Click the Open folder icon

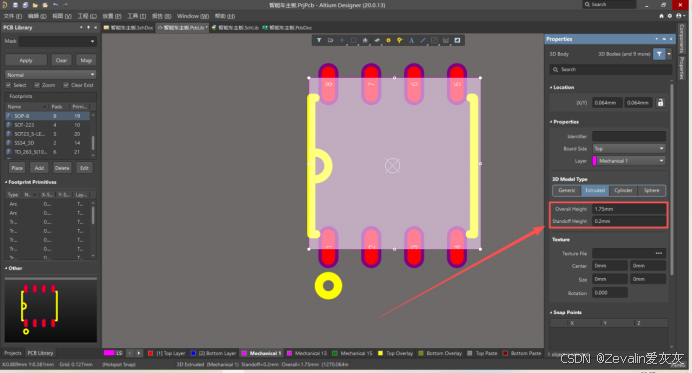click(x=35, y=5)
